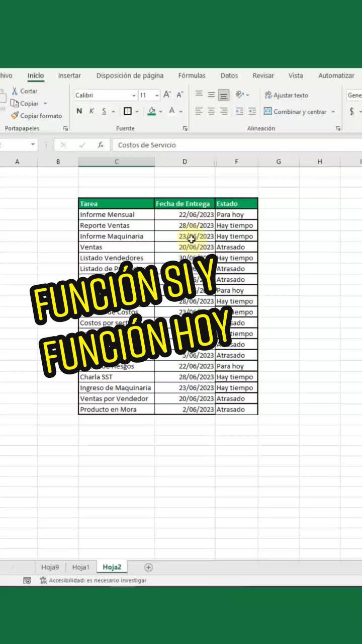Click Accesibilidad es necesario investigar status
This screenshot has width=362, height=644.
pyautogui.click(x=94, y=581)
